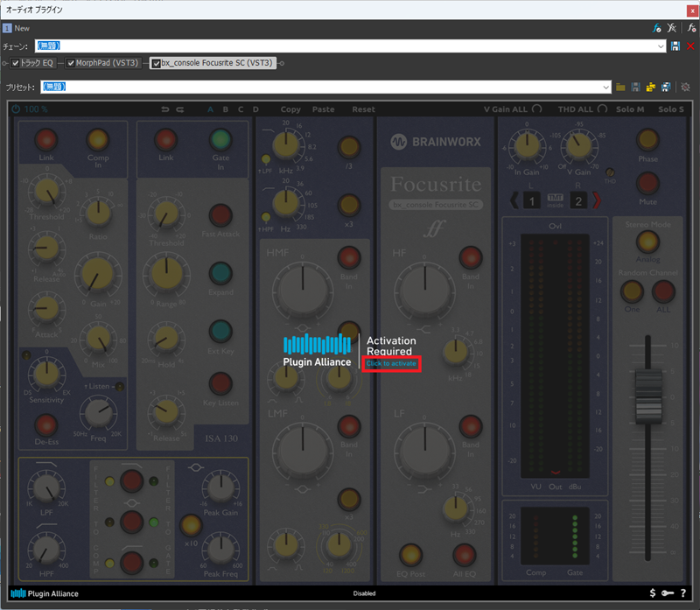Save the plugin chain with the disk icon
The height and width of the screenshot is (610, 700).
[x=675, y=46]
